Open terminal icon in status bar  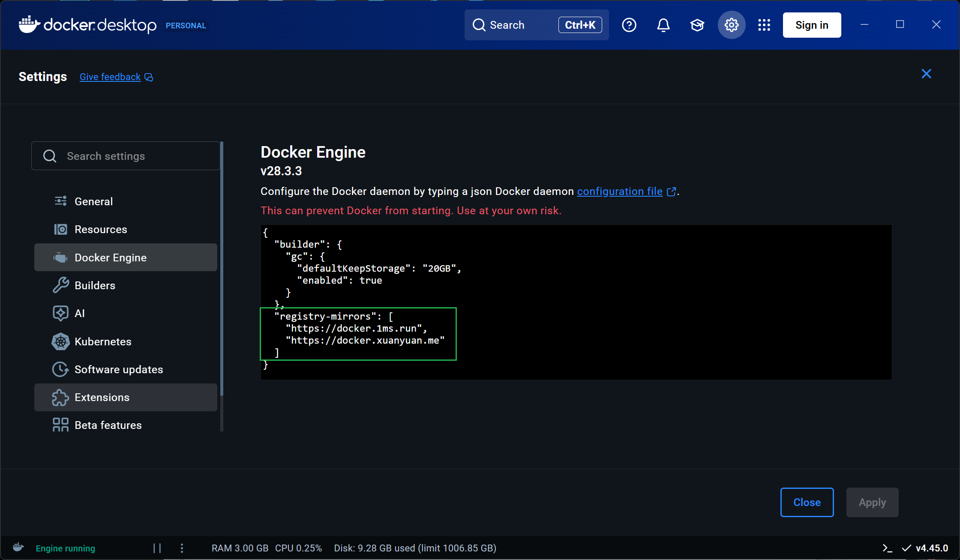tap(887, 548)
